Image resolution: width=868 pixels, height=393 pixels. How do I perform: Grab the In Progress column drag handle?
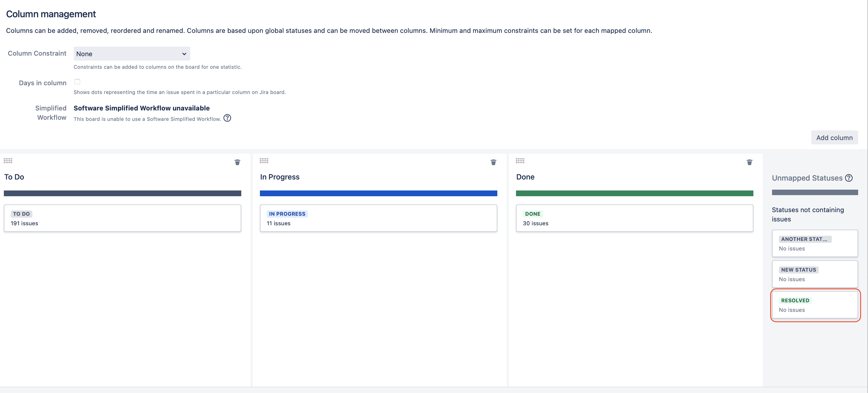(x=264, y=161)
